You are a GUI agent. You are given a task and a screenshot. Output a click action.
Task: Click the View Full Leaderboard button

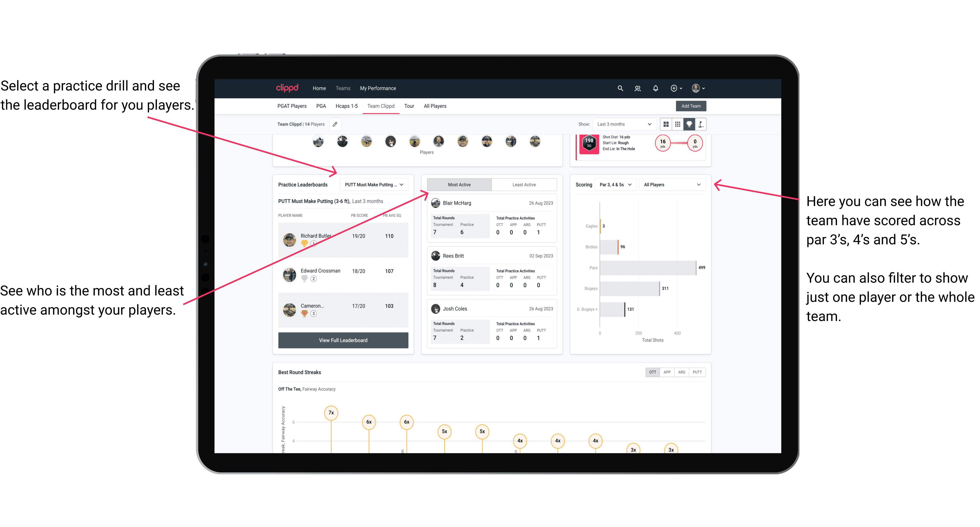[343, 340]
